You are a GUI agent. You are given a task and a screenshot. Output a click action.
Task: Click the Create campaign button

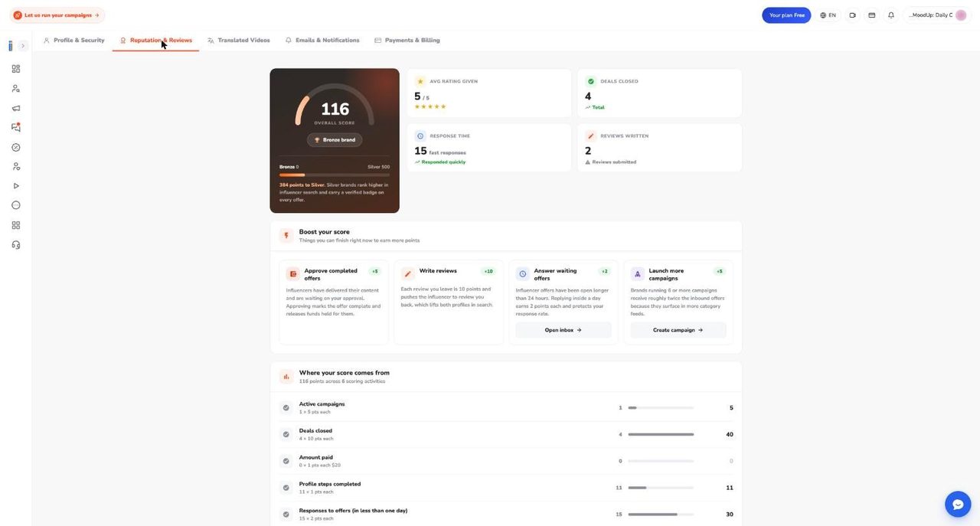(678, 330)
